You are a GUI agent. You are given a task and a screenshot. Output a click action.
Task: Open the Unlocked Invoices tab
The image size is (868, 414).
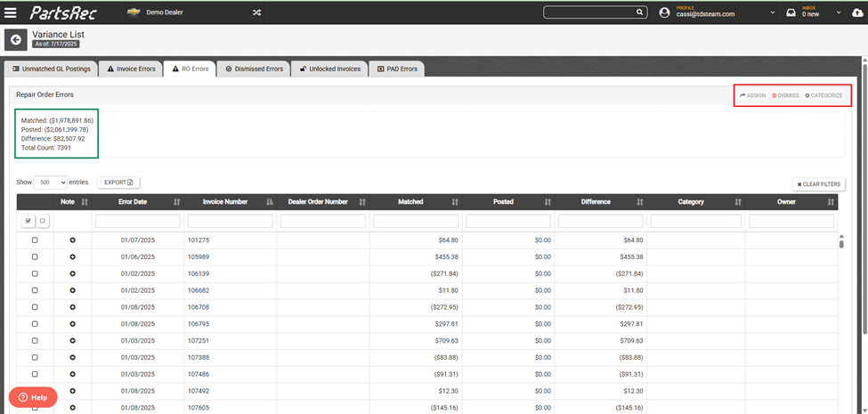pyautogui.click(x=329, y=69)
